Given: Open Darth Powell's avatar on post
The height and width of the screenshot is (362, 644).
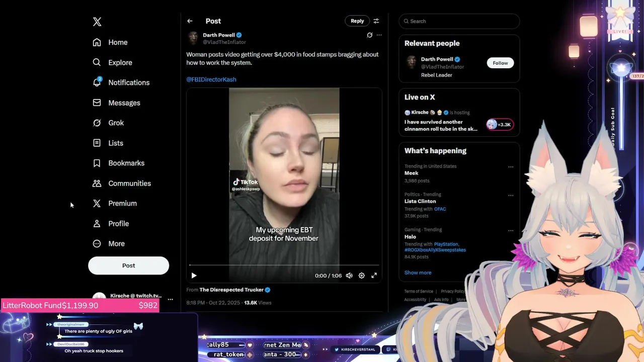Looking at the screenshot, I should (x=193, y=38).
